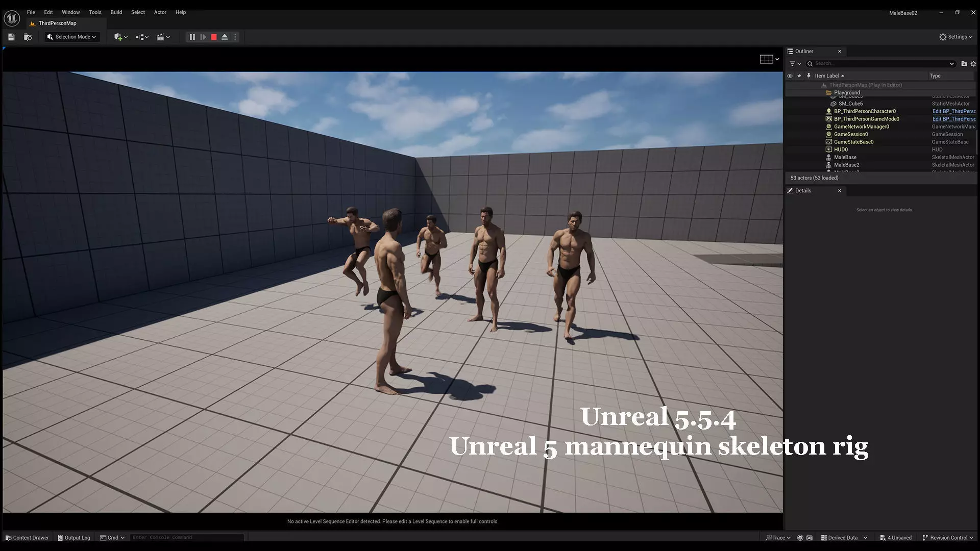Open the Edit menu

click(x=48, y=12)
